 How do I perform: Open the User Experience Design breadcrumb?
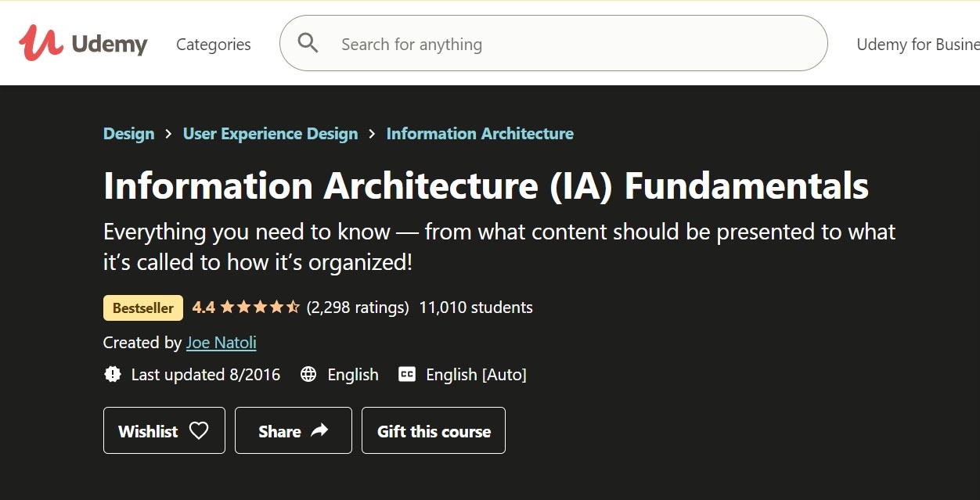coord(270,134)
